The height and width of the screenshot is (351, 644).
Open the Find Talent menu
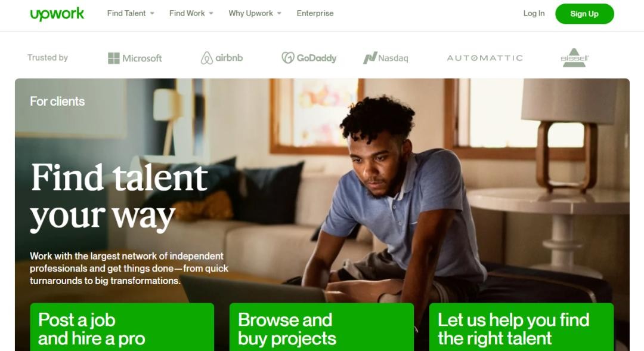coord(126,14)
